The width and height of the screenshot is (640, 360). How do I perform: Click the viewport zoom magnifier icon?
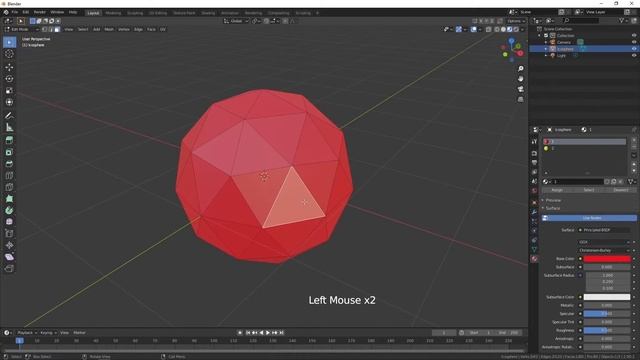(520, 69)
